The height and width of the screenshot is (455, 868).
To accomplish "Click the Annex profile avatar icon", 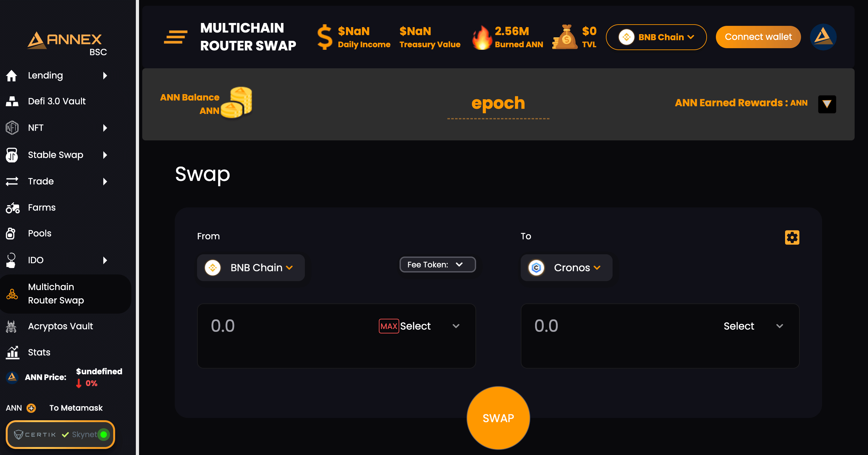I will pyautogui.click(x=823, y=37).
